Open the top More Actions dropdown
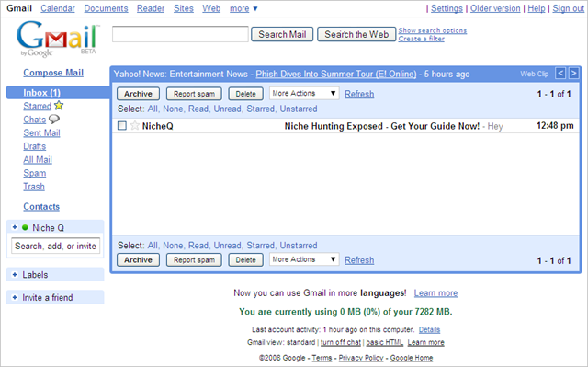Viewport: 588px width, 367px height. 304,94
